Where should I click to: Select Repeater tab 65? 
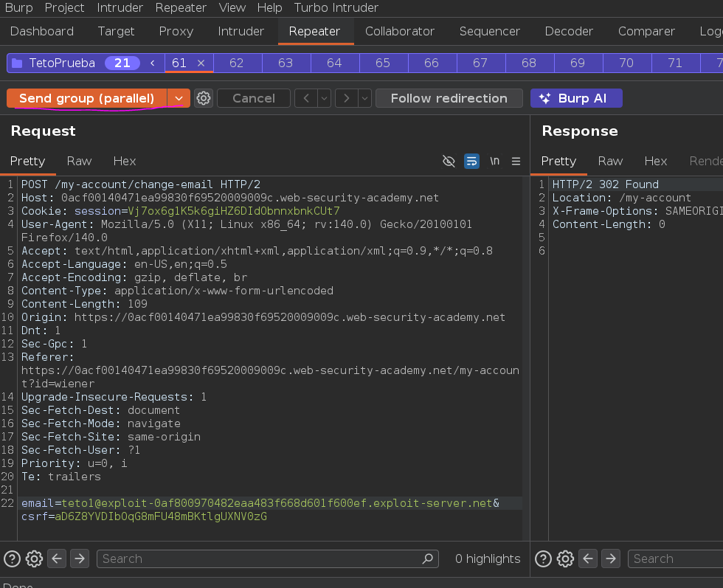click(x=383, y=63)
